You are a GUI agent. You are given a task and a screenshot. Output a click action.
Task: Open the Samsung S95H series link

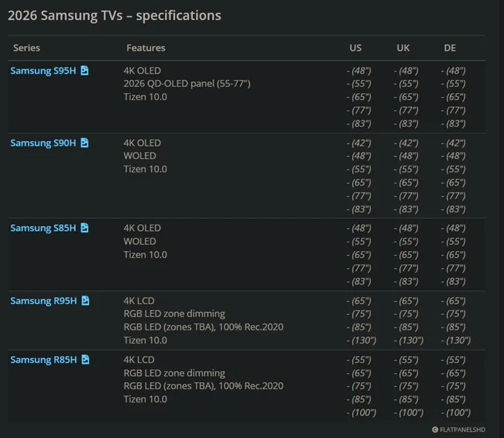(x=43, y=71)
